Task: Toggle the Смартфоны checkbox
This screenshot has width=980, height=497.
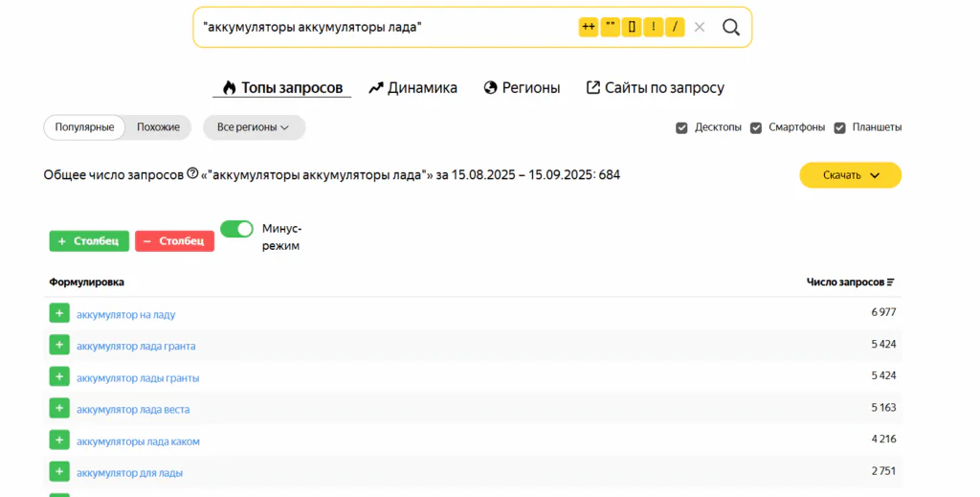Action: [756, 127]
